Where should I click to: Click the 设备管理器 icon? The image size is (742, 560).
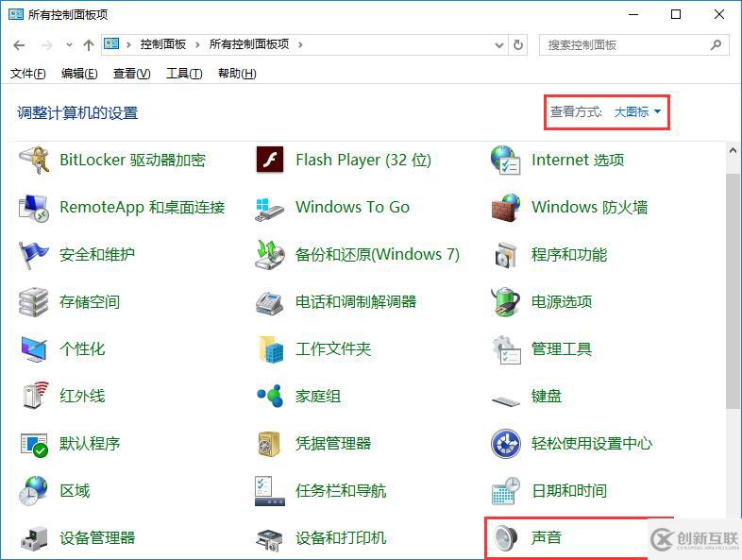pyautogui.click(x=34, y=538)
